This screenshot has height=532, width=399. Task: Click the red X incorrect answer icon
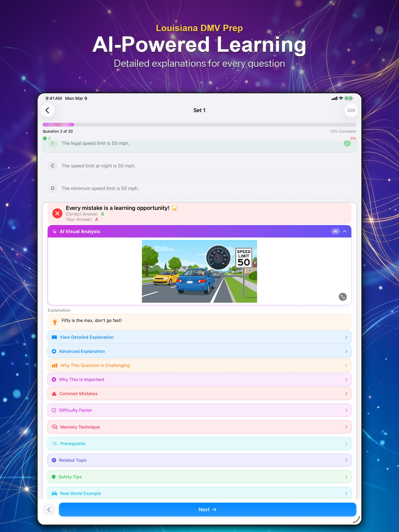(57, 213)
